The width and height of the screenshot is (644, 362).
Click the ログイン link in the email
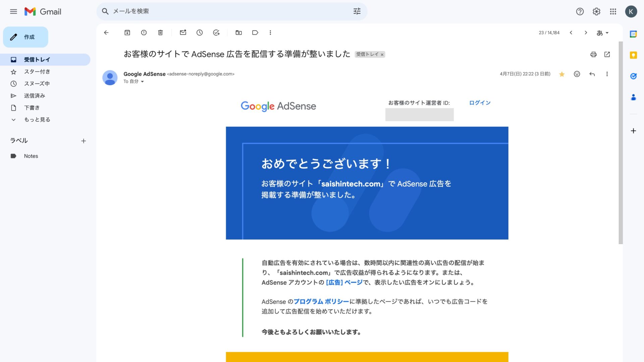(x=480, y=103)
